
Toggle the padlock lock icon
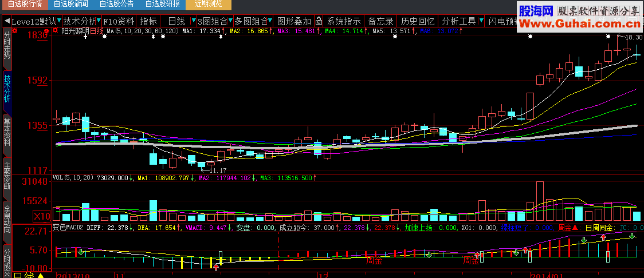coord(319,21)
